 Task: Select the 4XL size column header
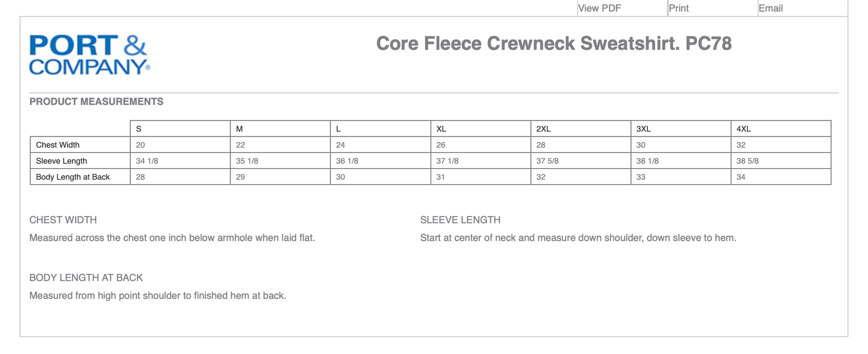pos(744,129)
